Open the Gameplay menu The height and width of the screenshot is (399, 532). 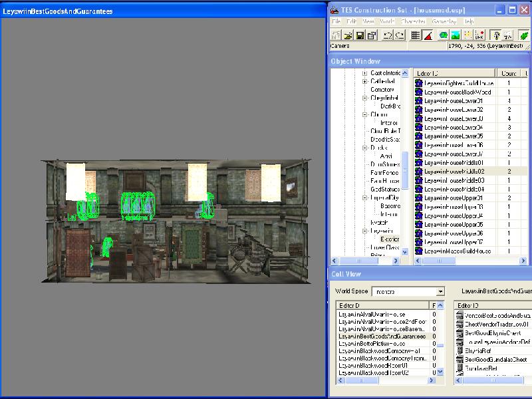[x=444, y=21]
